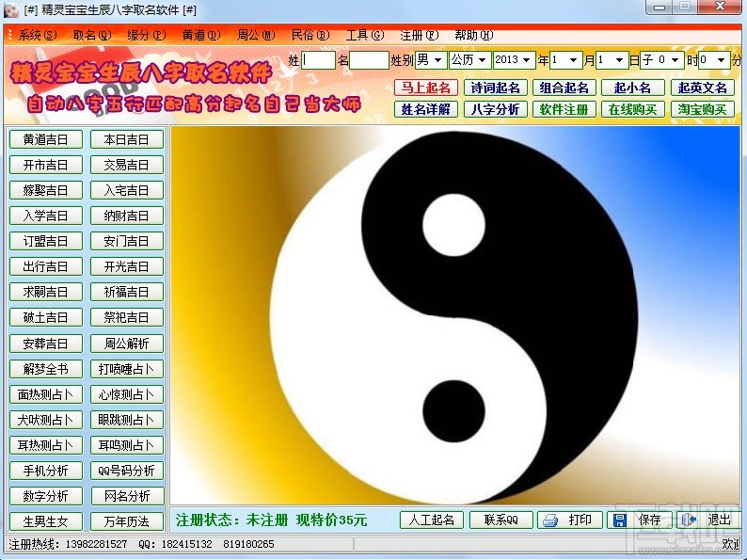Click the 嫁娶吉日 button
The height and width of the screenshot is (560, 747).
(46, 190)
